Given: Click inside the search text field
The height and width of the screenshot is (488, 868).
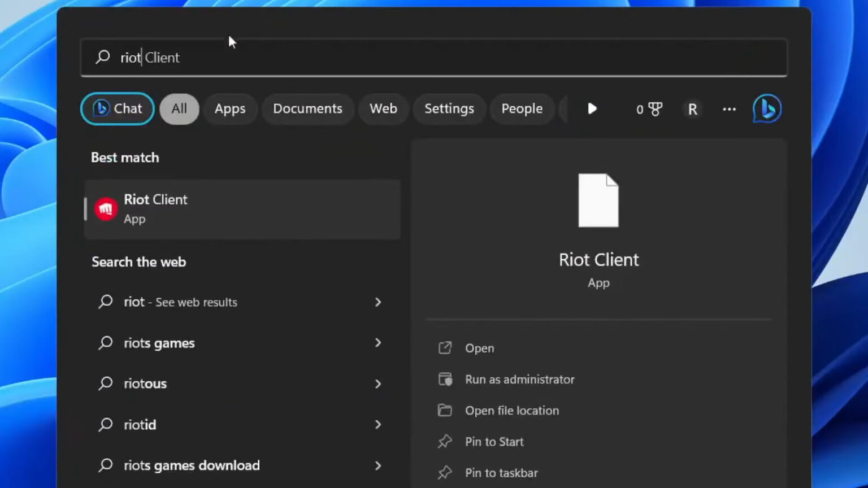Looking at the screenshot, I should (x=452, y=57).
